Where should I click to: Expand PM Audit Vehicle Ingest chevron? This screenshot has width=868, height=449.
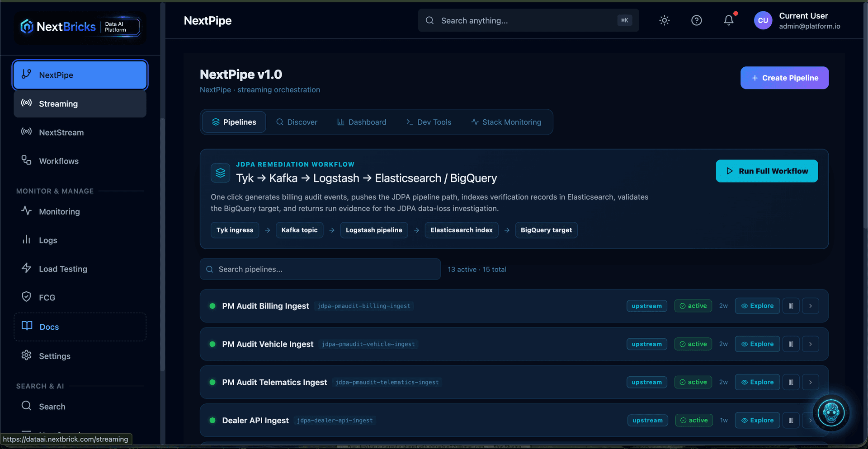pos(811,344)
